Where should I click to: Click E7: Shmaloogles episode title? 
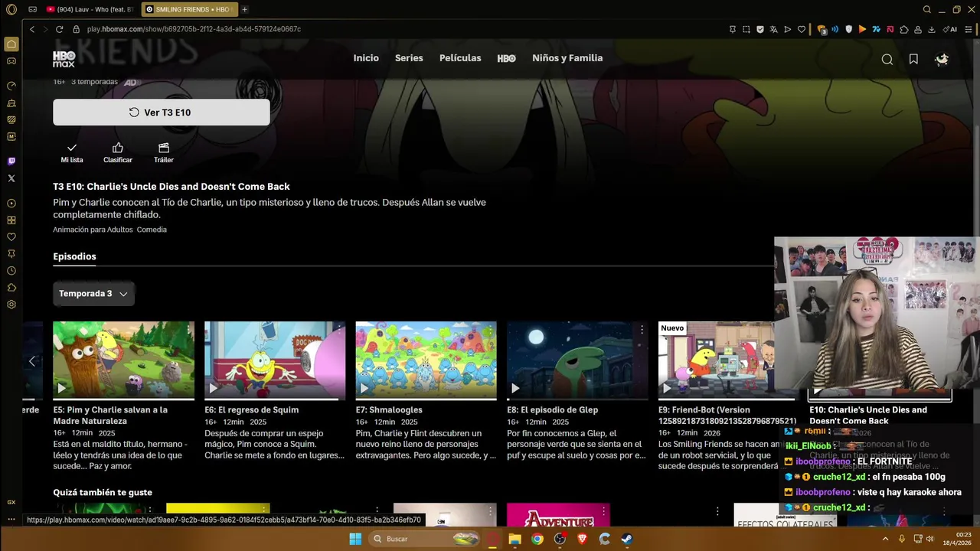click(389, 410)
